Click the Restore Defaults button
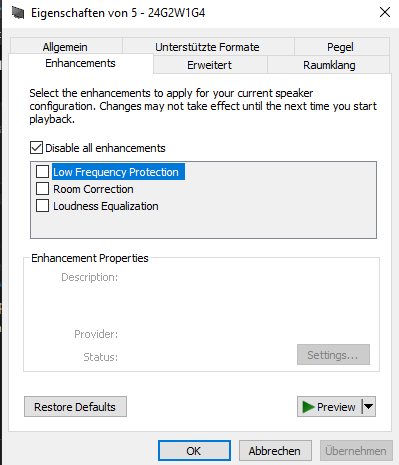The width and height of the screenshot is (399, 465). pyautogui.click(x=75, y=407)
